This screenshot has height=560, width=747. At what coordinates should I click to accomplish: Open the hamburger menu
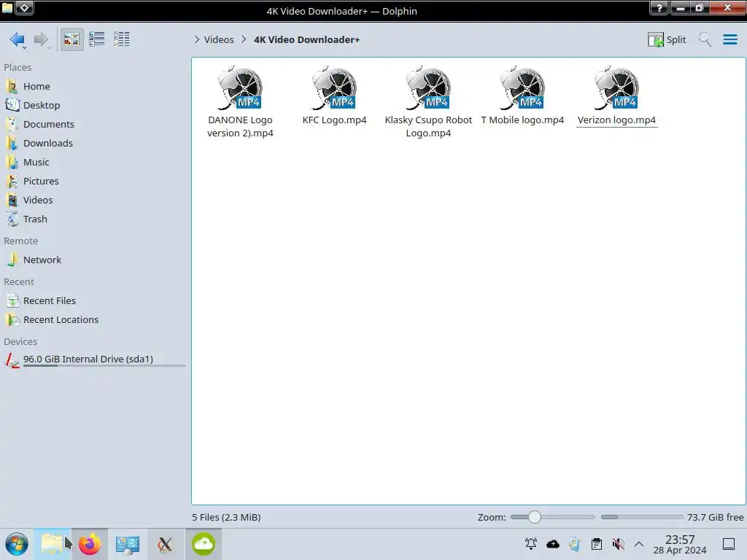pos(729,39)
